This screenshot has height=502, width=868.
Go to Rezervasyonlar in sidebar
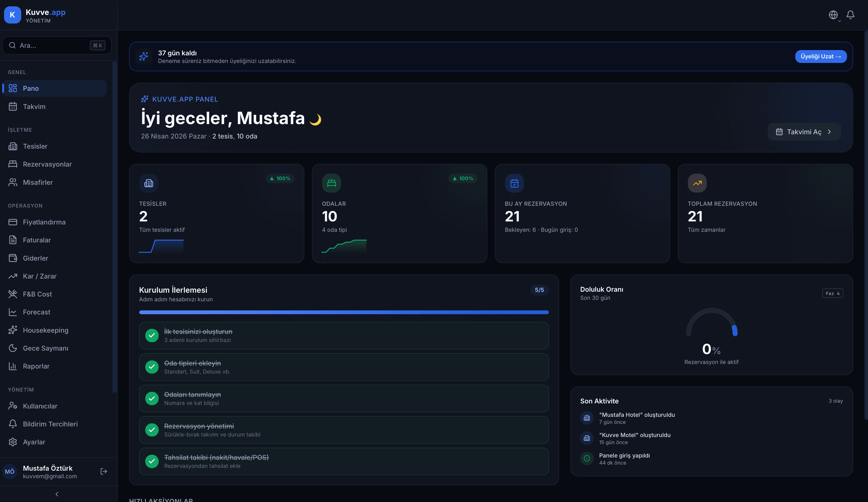tap(54, 164)
